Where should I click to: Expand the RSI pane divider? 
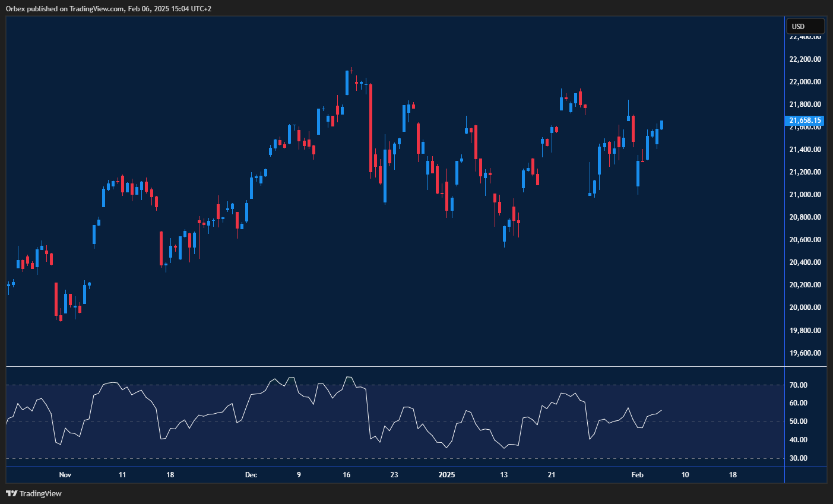tap(392, 367)
